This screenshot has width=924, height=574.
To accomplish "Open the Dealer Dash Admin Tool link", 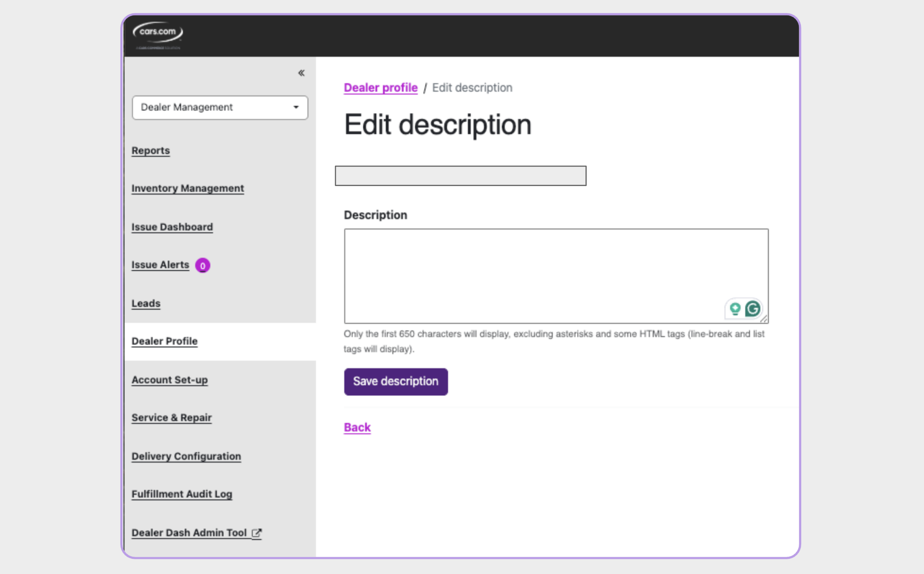I will coord(189,533).
